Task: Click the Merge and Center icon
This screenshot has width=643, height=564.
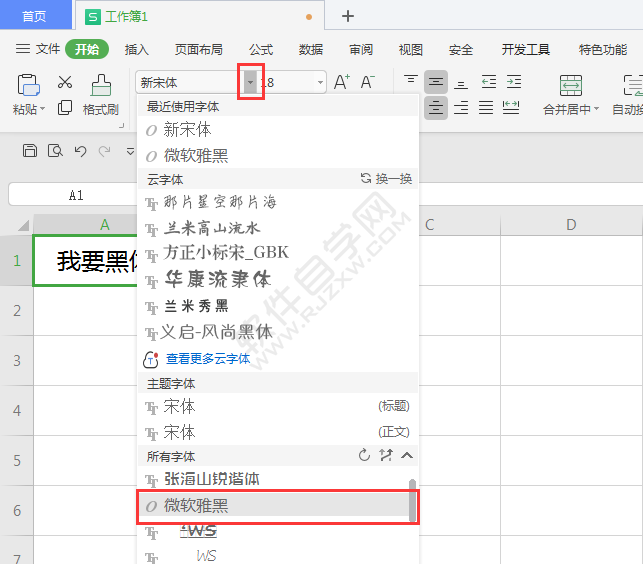Action: tap(571, 85)
